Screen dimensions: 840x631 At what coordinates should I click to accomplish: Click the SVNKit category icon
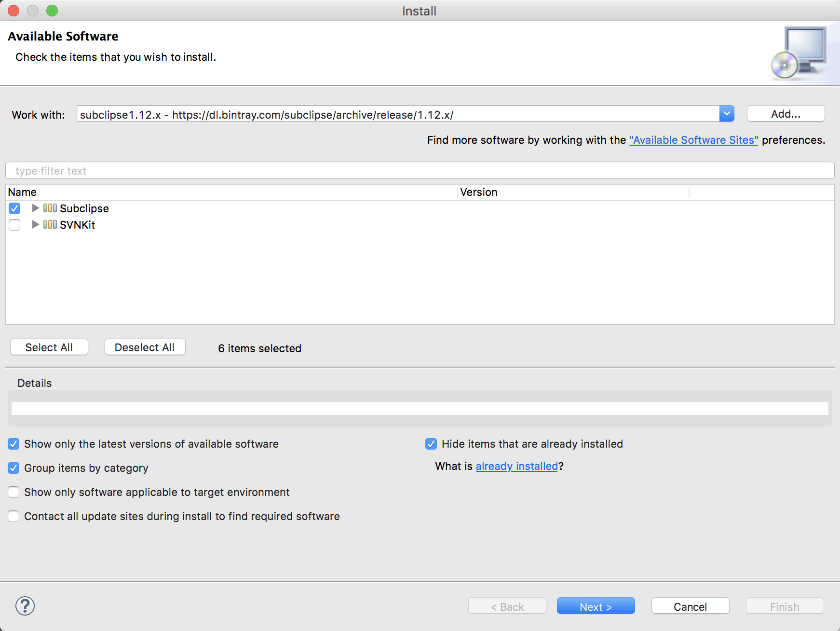[50, 225]
